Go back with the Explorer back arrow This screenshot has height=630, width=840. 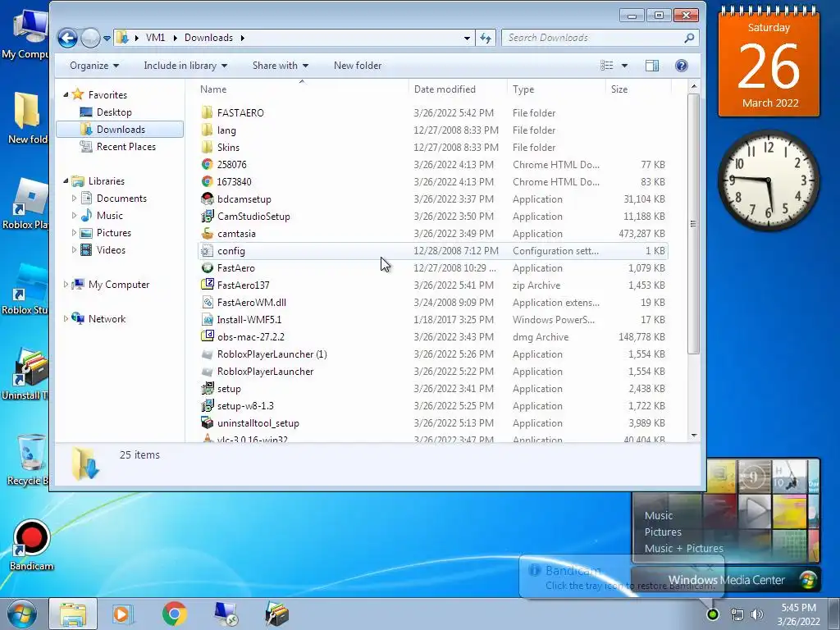click(67, 38)
